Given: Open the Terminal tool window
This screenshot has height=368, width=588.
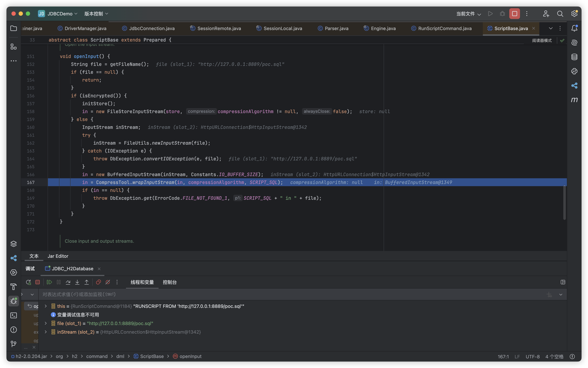Looking at the screenshot, I should coord(14,315).
